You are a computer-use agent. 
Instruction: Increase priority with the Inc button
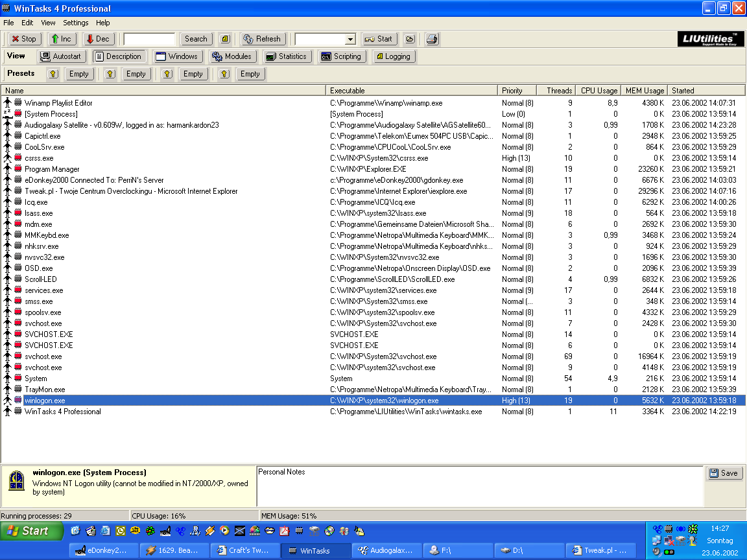pos(61,39)
